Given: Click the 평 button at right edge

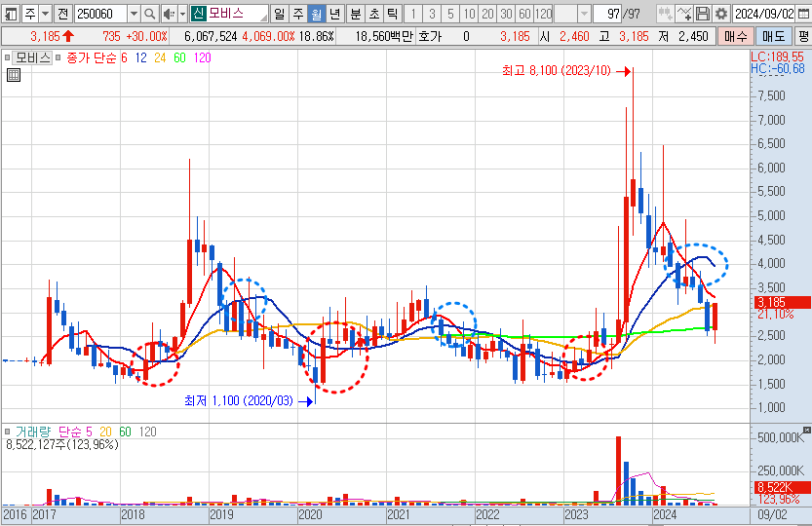Looking at the screenshot, I should [x=803, y=36].
